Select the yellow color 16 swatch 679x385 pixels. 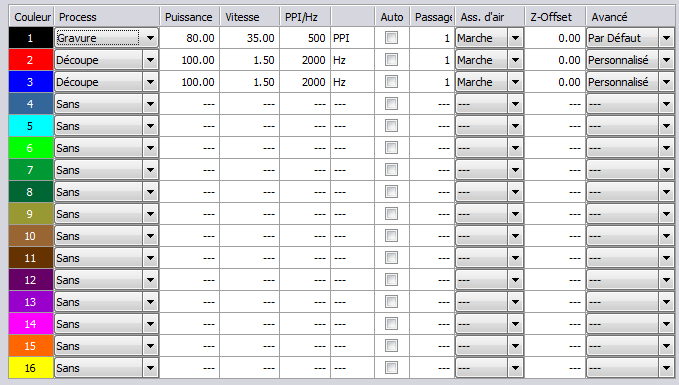tap(31, 368)
